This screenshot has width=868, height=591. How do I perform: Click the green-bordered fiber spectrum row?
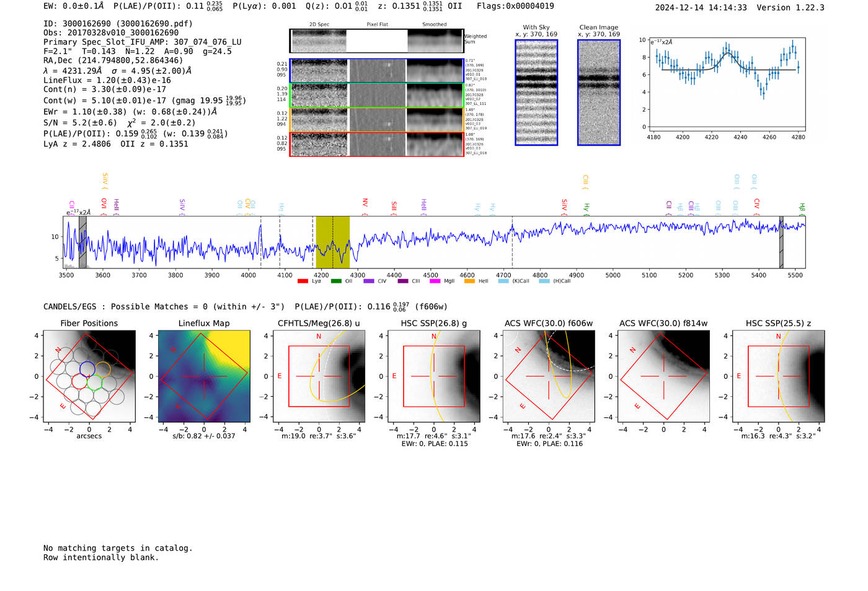click(377, 96)
